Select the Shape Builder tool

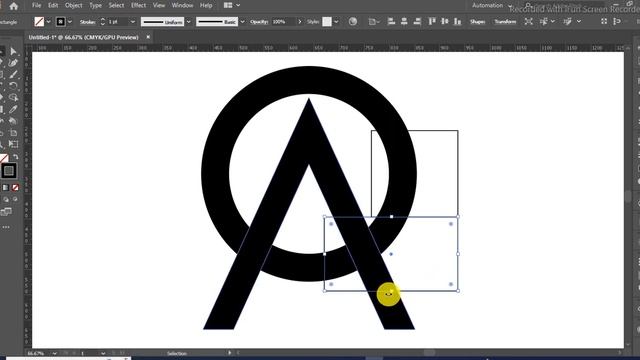tap(13, 98)
